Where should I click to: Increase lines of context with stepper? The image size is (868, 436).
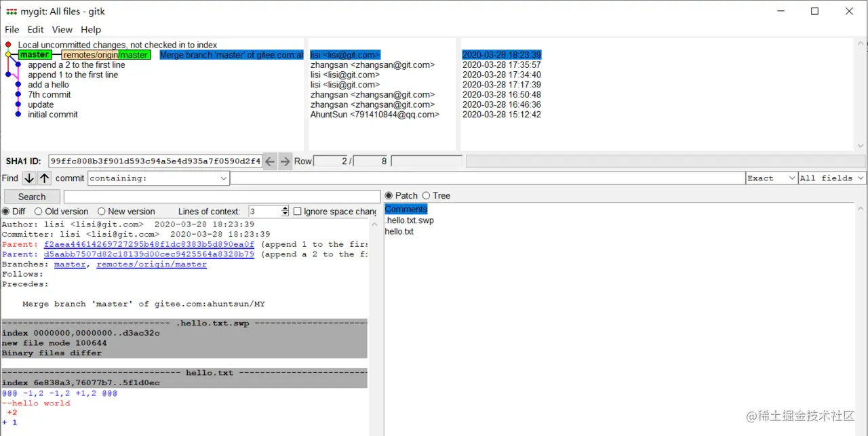point(285,209)
